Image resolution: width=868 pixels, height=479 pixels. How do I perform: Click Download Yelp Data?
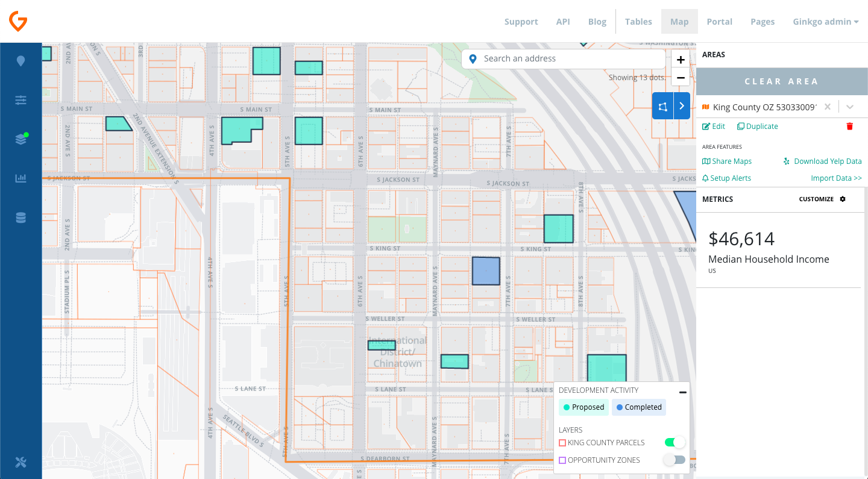(822, 161)
